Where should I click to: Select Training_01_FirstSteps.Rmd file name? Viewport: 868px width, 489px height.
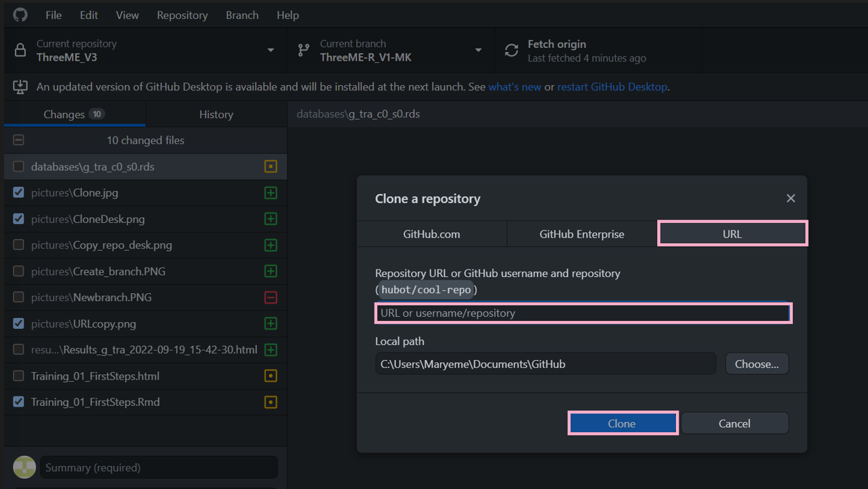point(95,402)
